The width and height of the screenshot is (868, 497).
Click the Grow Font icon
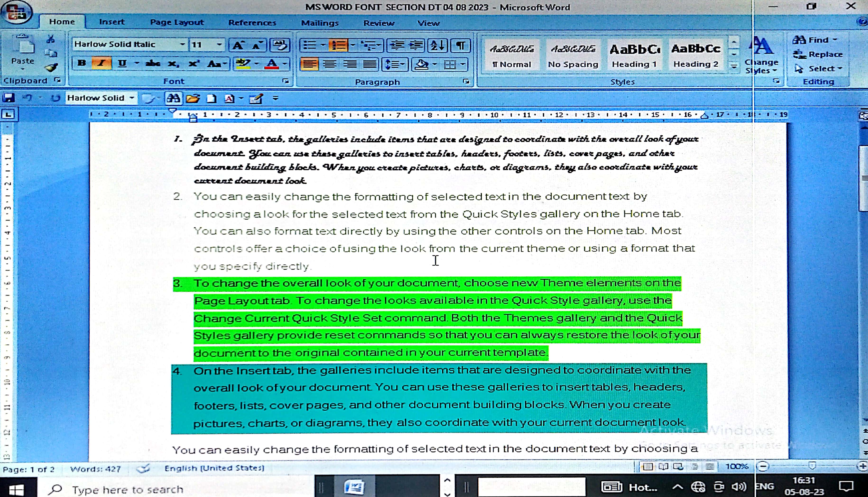tap(238, 45)
